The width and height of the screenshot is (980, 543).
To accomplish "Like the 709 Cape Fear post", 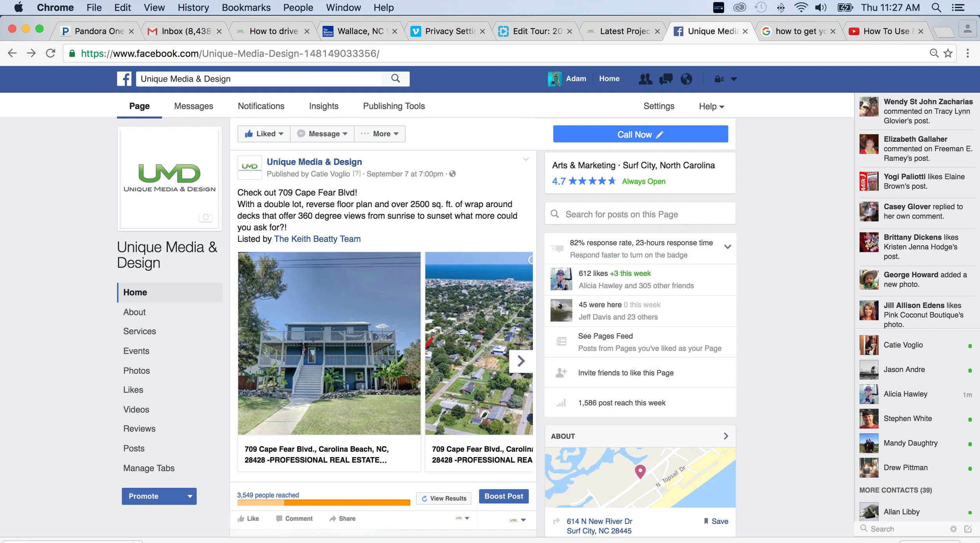I will coord(248,519).
